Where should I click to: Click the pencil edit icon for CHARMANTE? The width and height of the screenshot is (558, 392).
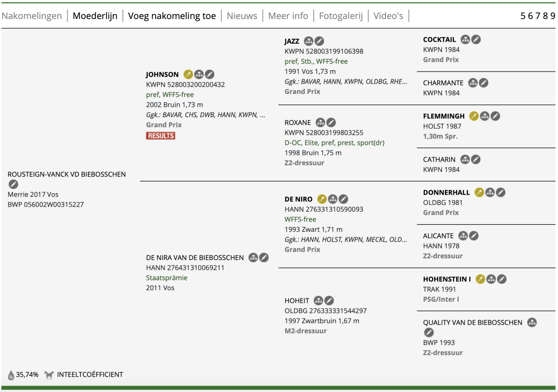tap(484, 83)
